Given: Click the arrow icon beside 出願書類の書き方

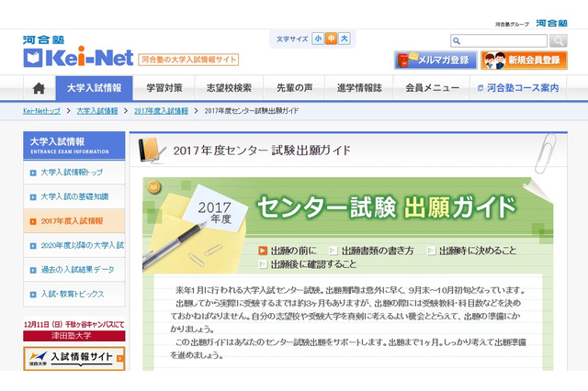Looking at the screenshot, I should pyautogui.click(x=334, y=251).
